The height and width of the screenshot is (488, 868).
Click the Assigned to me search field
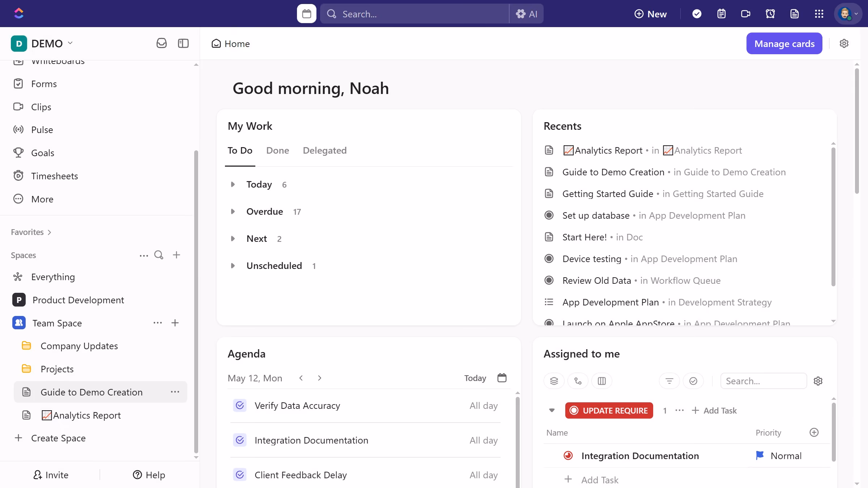click(763, 381)
